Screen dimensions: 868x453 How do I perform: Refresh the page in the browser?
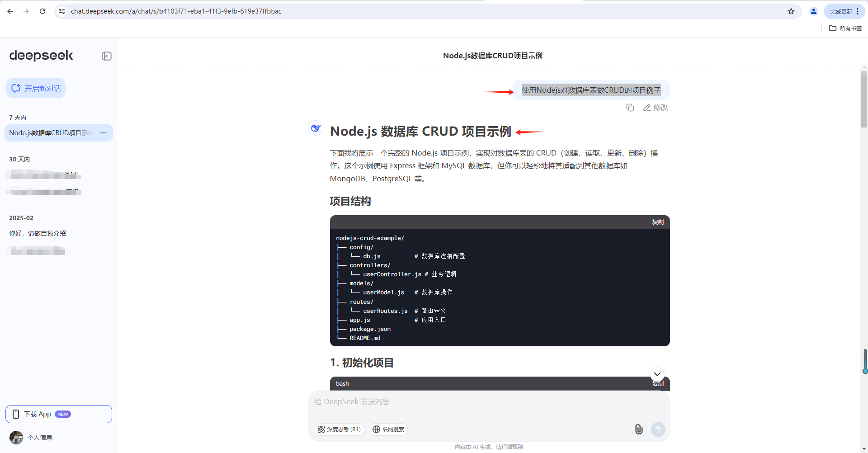pos(42,11)
